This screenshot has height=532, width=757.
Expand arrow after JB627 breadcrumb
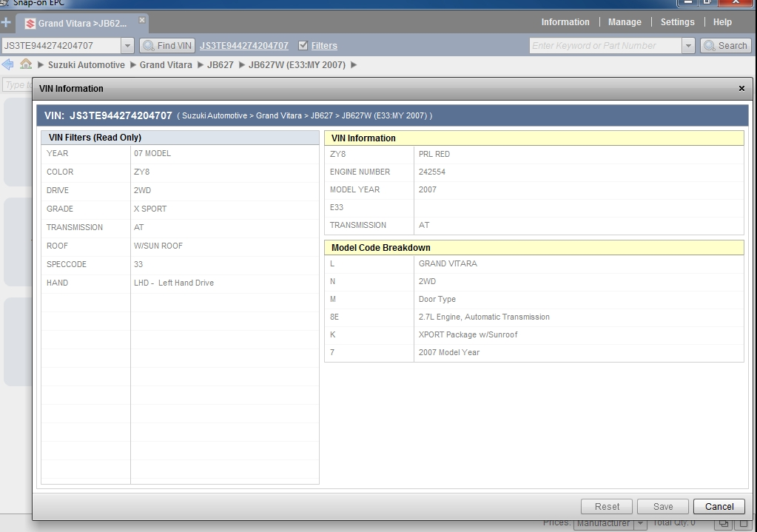click(x=242, y=64)
